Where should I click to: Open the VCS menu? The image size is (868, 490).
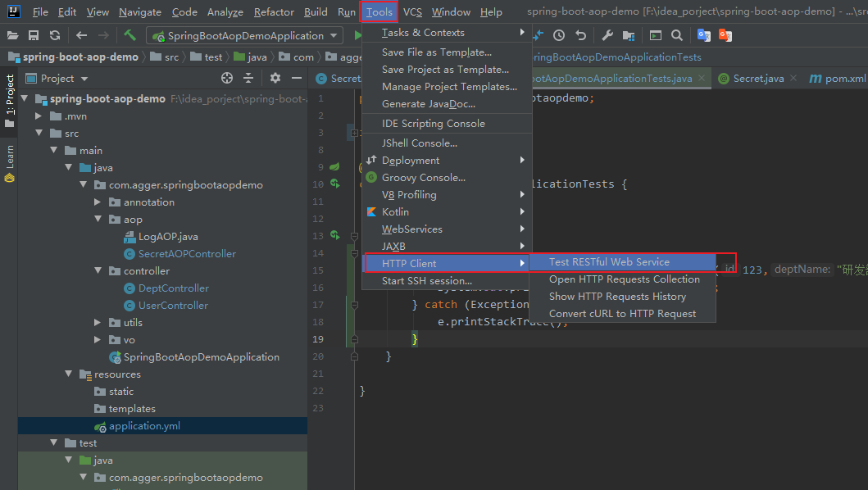[x=412, y=11]
